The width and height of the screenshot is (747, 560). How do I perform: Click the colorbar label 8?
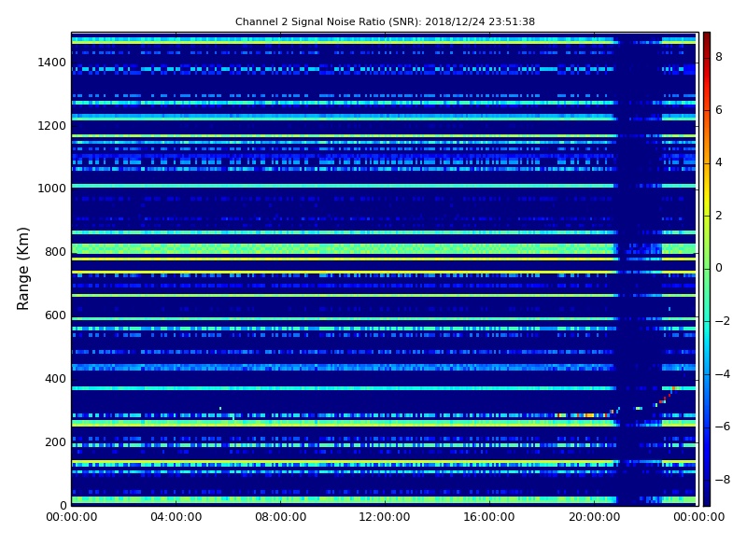click(x=719, y=57)
